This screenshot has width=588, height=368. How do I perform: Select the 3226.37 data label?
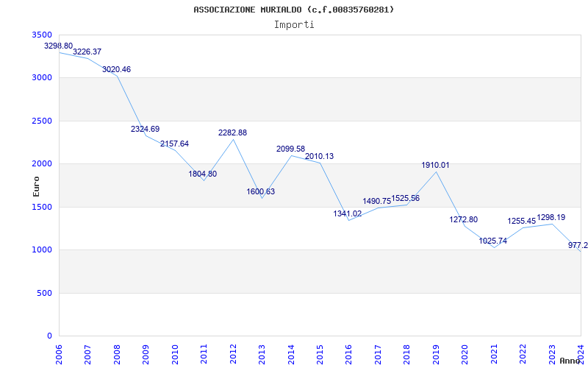[87, 52]
